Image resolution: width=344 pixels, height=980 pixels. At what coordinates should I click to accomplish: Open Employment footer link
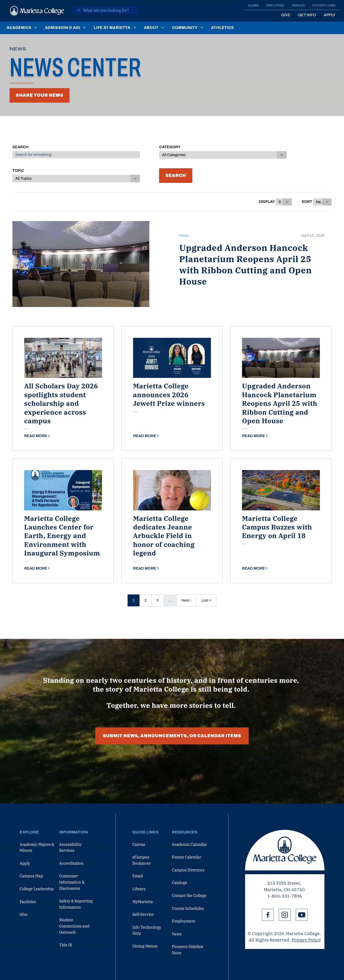tap(183, 921)
